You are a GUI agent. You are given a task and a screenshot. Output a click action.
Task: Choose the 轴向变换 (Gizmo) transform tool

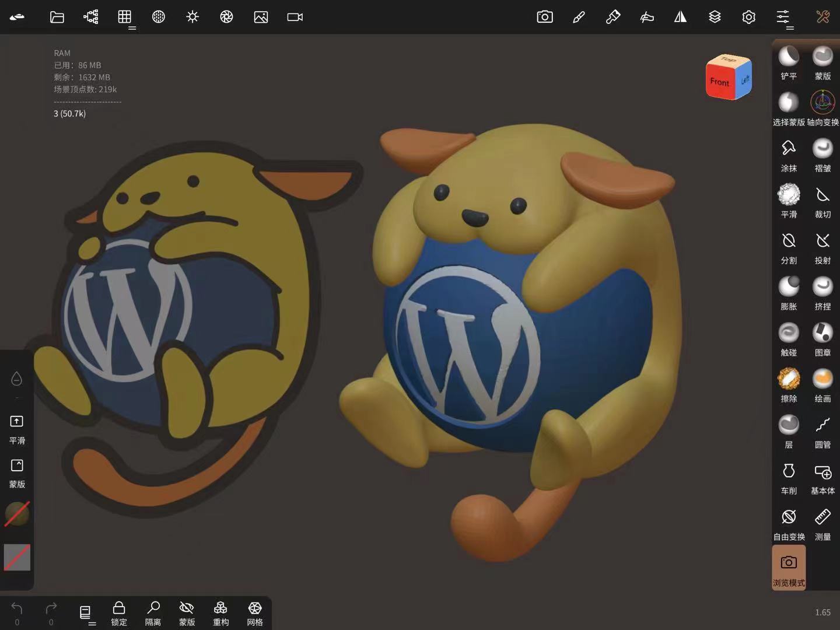[x=822, y=108]
